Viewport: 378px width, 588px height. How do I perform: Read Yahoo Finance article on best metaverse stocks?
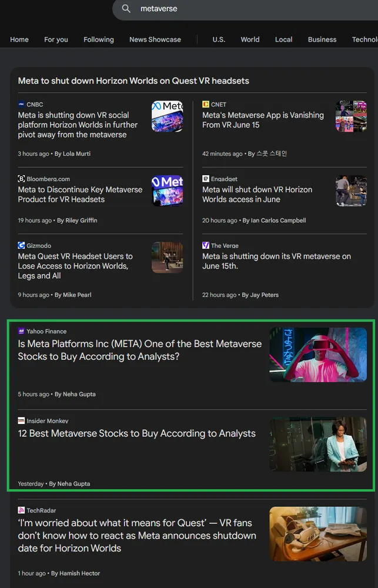click(x=140, y=350)
